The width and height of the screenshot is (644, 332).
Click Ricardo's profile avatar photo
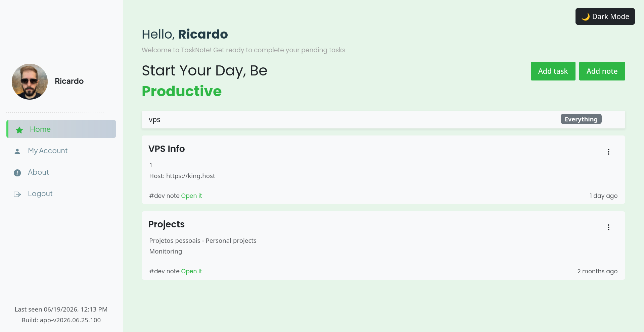click(x=30, y=81)
